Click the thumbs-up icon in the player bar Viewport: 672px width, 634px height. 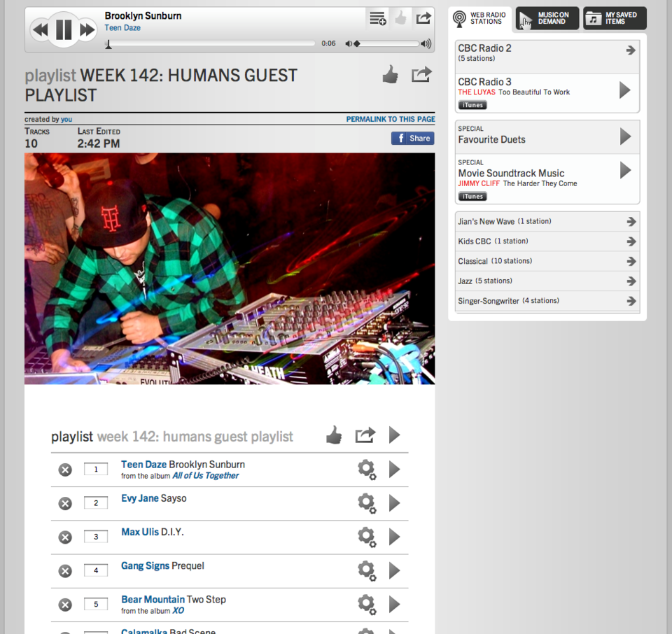tap(400, 18)
